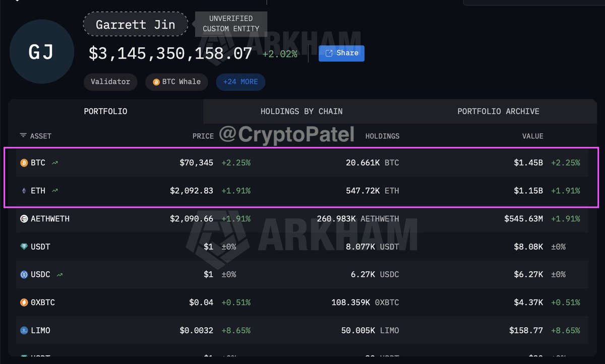The image size is (605, 364).
Task: Click the BTC Whale tag
Action: coord(176,82)
